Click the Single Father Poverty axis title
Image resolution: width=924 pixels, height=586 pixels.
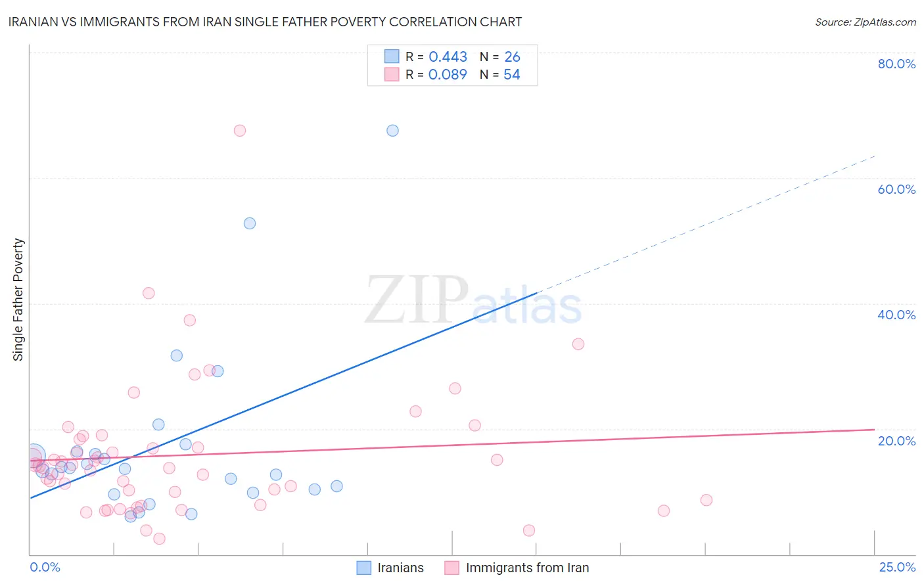(x=18, y=300)
